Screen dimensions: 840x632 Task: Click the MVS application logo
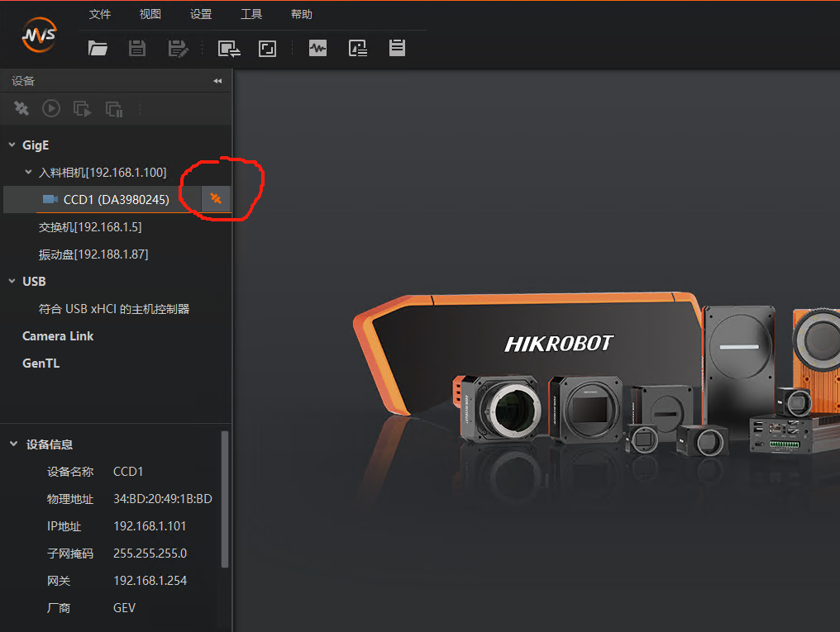point(39,36)
